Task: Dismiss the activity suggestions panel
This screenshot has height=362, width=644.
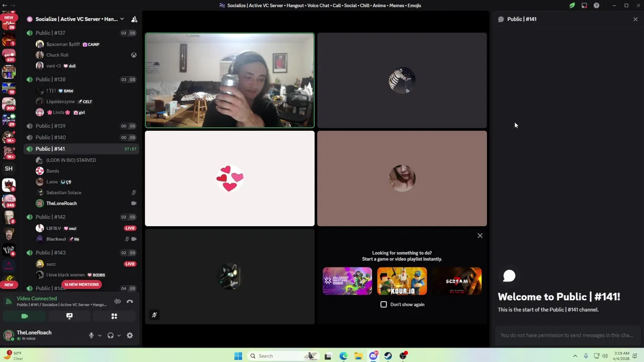Action: [480, 235]
